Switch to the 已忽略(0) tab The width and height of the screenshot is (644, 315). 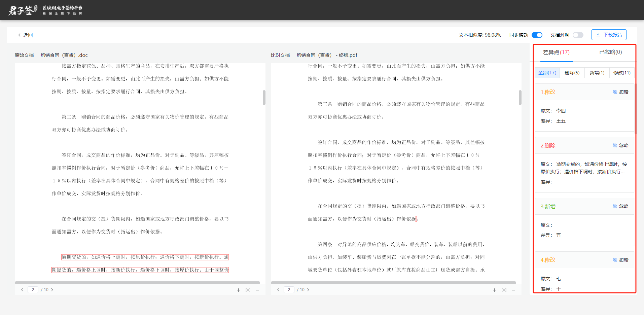610,52
